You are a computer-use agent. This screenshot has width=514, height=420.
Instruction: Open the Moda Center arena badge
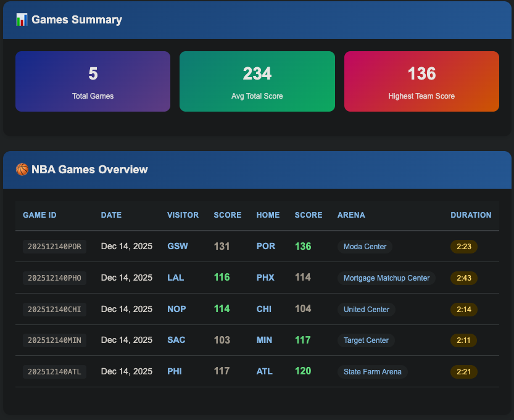(365, 246)
